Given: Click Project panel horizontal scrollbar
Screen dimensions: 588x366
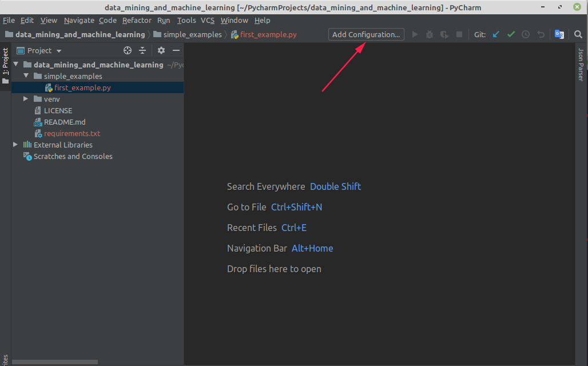Looking at the screenshot, I should coord(55,362).
